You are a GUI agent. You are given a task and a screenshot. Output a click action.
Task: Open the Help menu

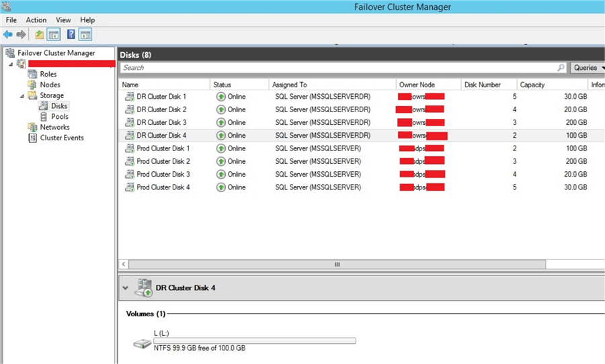87,19
